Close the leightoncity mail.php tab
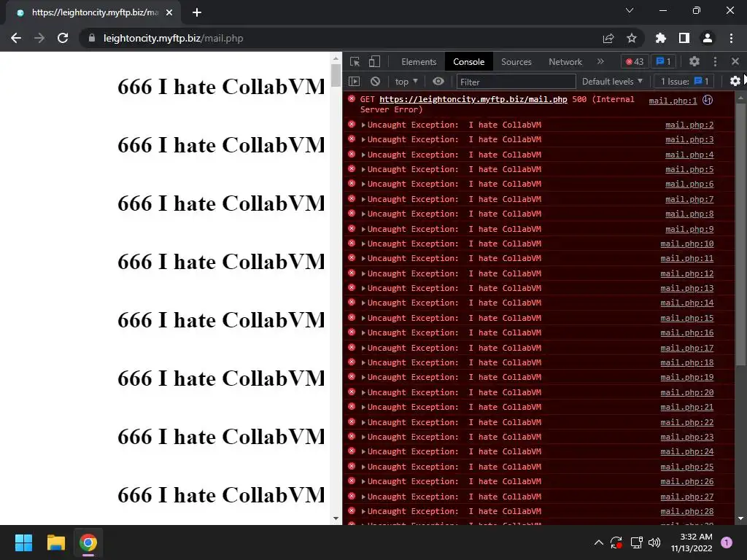The image size is (747, 560). pyautogui.click(x=169, y=12)
